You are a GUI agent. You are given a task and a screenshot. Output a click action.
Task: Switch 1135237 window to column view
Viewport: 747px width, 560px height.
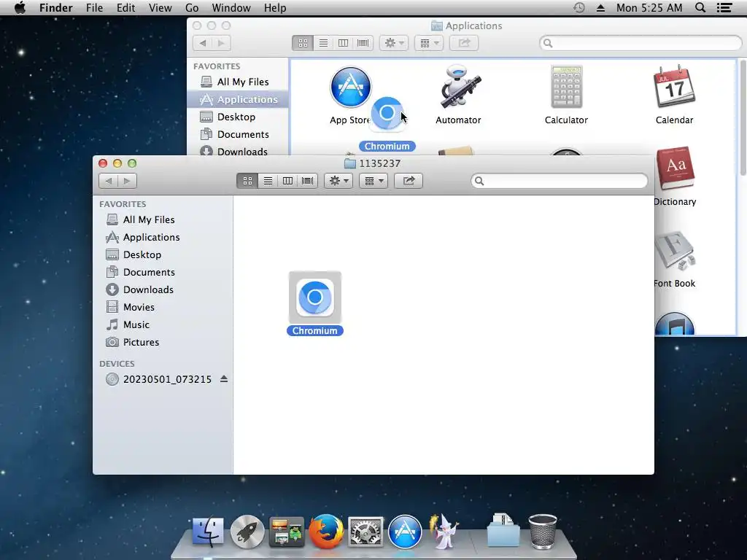pyautogui.click(x=287, y=181)
